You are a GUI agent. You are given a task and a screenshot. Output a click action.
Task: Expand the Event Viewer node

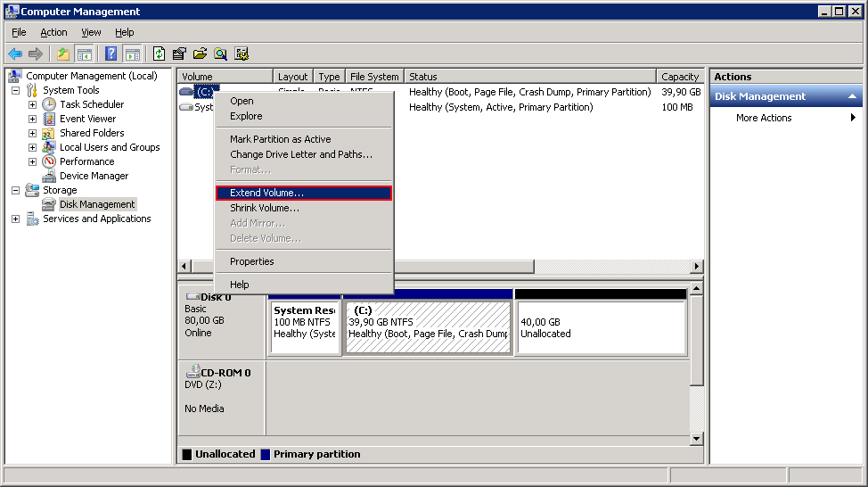tap(33, 120)
